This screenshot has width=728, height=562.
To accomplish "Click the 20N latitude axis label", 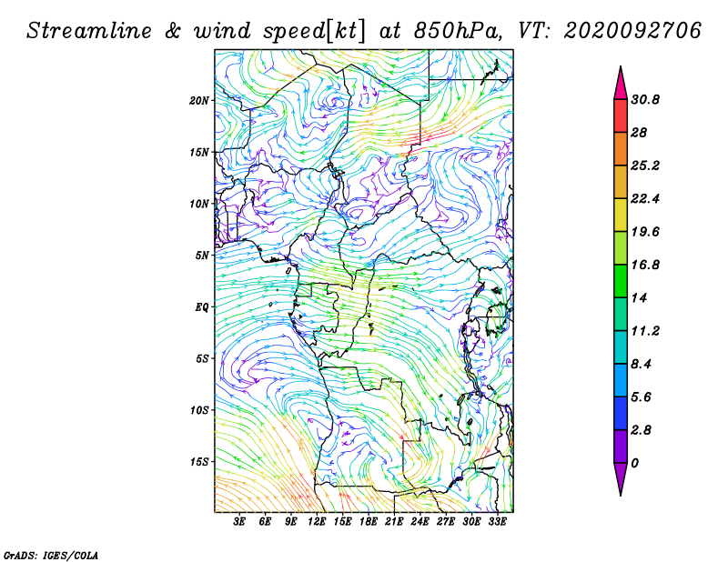I will click(x=199, y=101).
